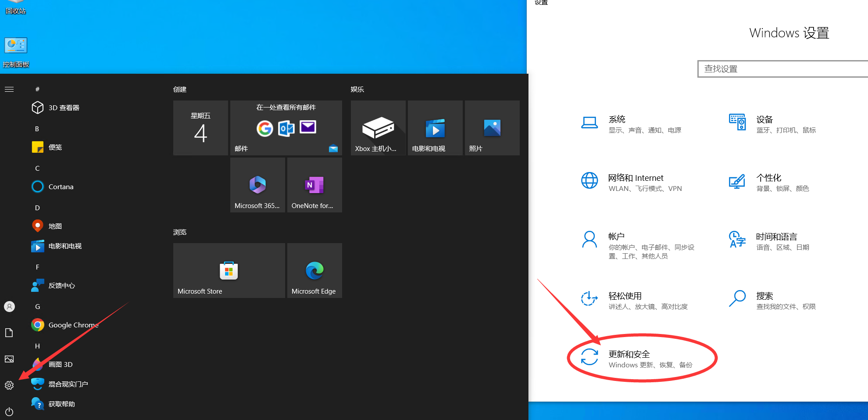Screen dimensions: 868x420
Task: Open 时间和语言 settings
Action: click(768, 241)
